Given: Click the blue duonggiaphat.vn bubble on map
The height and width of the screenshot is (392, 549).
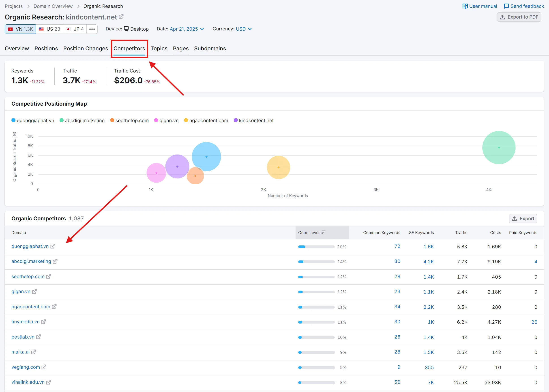Looking at the screenshot, I should click(206, 157).
